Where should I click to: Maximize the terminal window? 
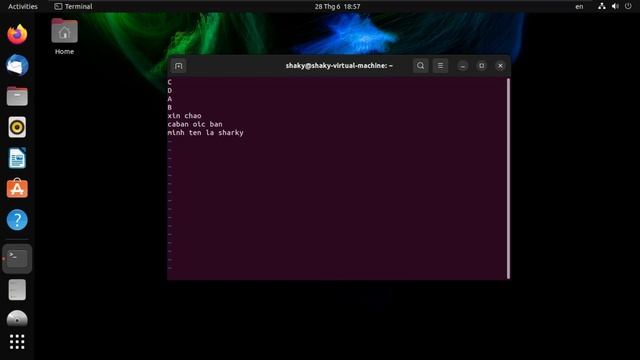(482, 66)
